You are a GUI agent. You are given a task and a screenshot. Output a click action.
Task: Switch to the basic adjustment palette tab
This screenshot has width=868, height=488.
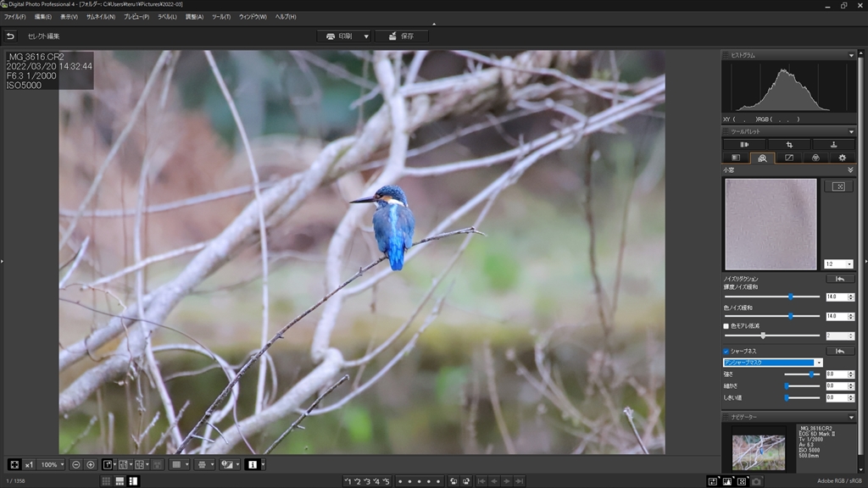[x=736, y=158]
